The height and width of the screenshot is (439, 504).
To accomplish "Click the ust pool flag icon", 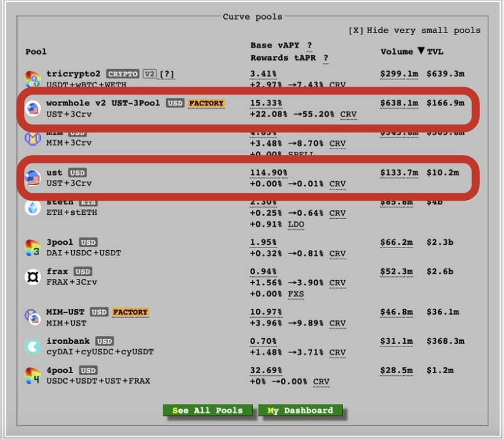I will tap(33, 177).
